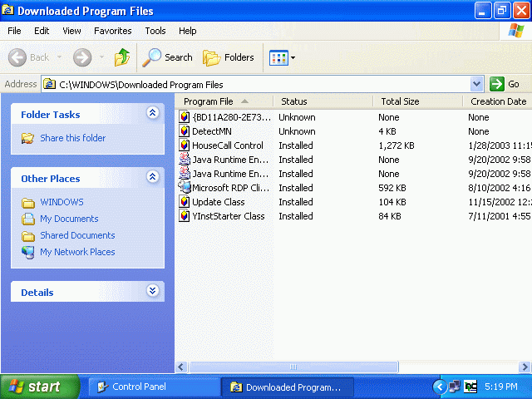This screenshot has height=399, width=532.
Task: Collapse the Folder Tasks panel
Action: click(153, 113)
